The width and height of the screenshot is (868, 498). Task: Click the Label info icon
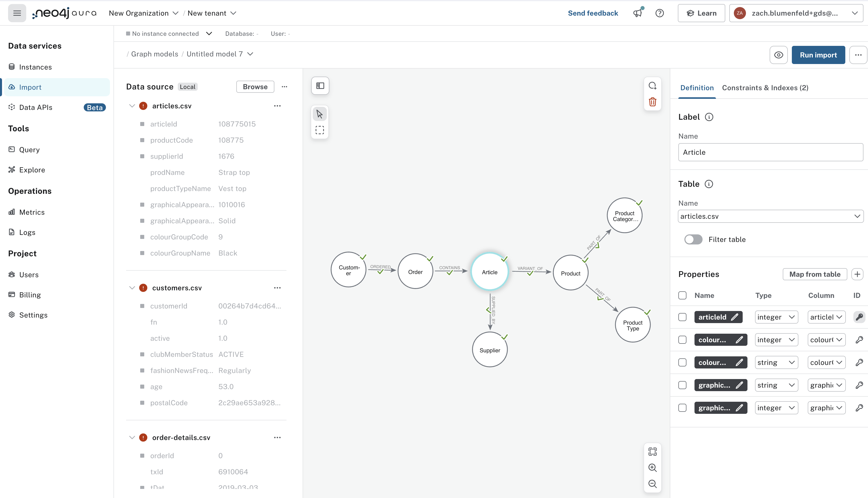pyautogui.click(x=709, y=117)
